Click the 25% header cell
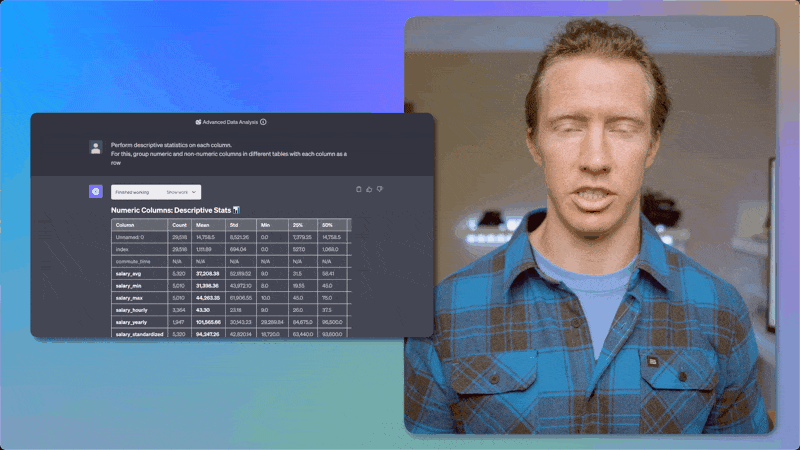The height and width of the screenshot is (450, 800). (303, 225)
